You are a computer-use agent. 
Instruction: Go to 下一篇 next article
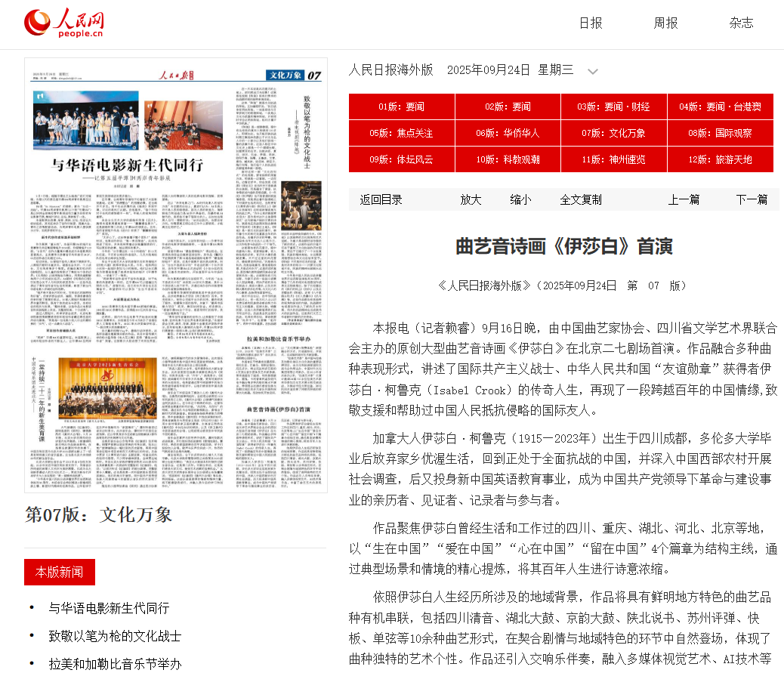(752, 199)
